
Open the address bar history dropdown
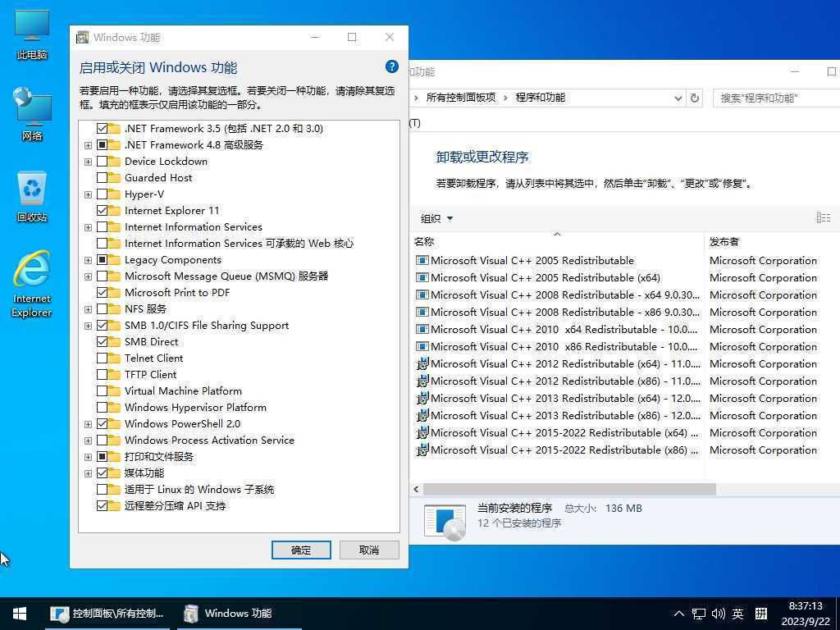pos(678,98)
